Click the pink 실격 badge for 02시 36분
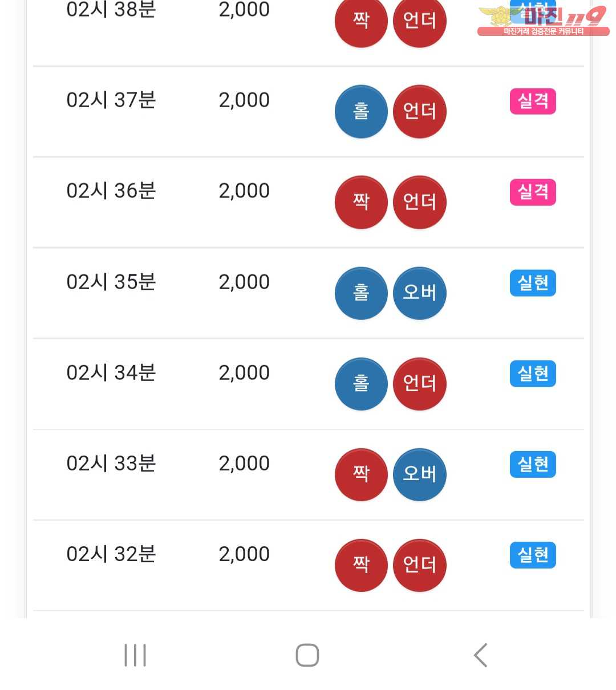The image size is (616, 690). pos(533,192)
